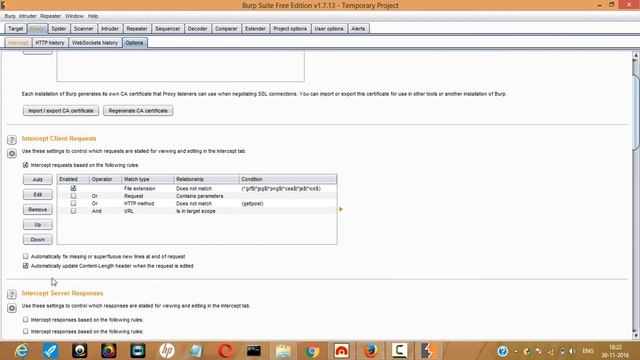Open the red circle app in taskbar
Screen dimensions: 640x360
(x=225, y=351)
